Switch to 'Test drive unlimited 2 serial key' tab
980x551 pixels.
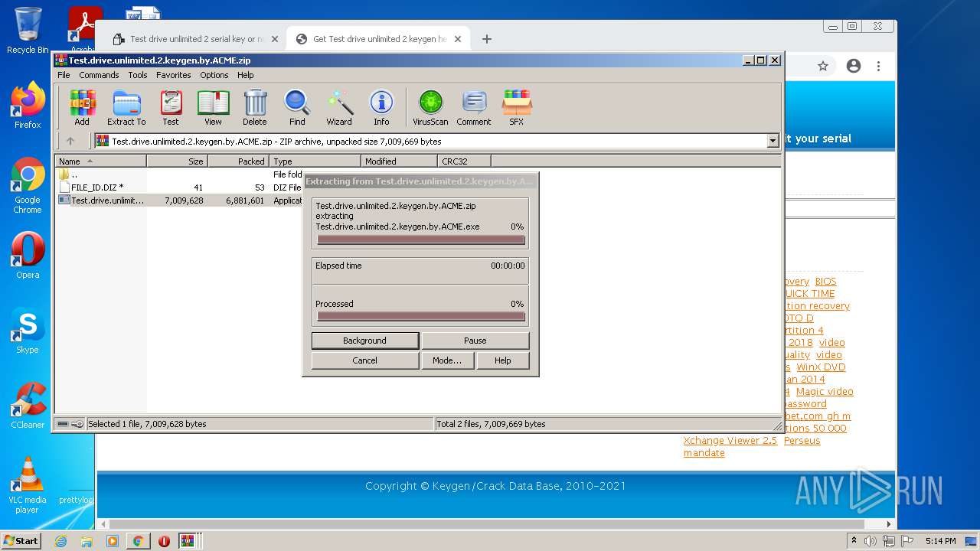pyautogui.click(x=196, y=39)
